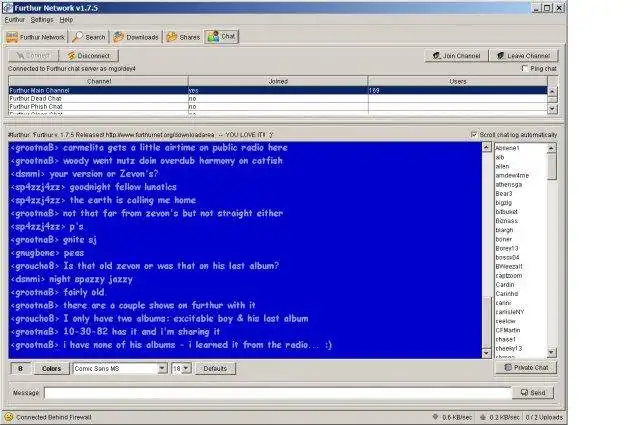
Task: Click the Private Chat button
Action: (526, 367)
